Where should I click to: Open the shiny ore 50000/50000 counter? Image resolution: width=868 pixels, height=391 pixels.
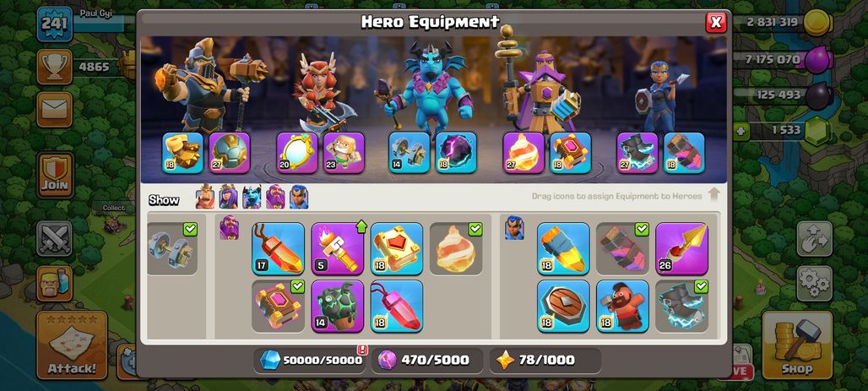pyautogui.click(x=311, y=360)
